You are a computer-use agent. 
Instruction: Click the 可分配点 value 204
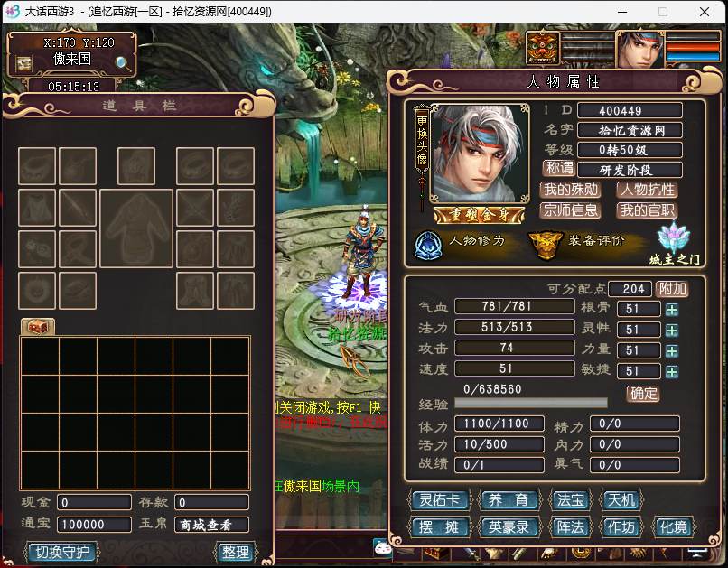[x=630, y=289]
